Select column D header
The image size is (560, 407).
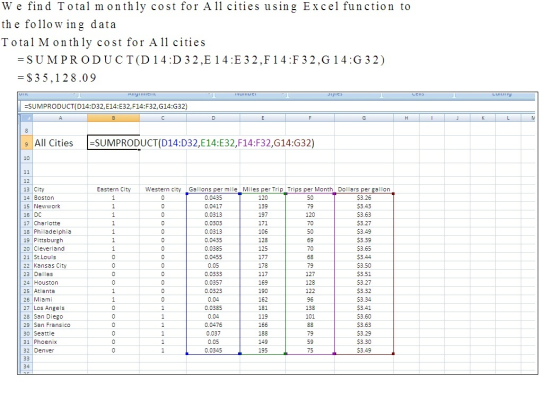[213, 118]
